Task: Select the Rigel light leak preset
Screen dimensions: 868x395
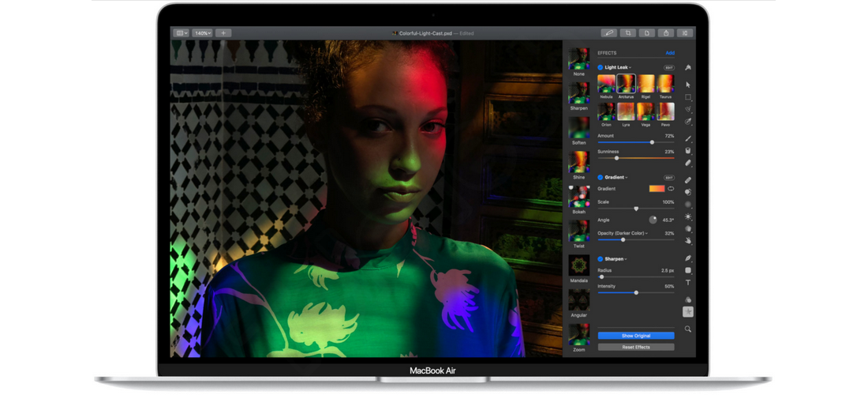Action: pyautogui.click(x=646, y=84)
